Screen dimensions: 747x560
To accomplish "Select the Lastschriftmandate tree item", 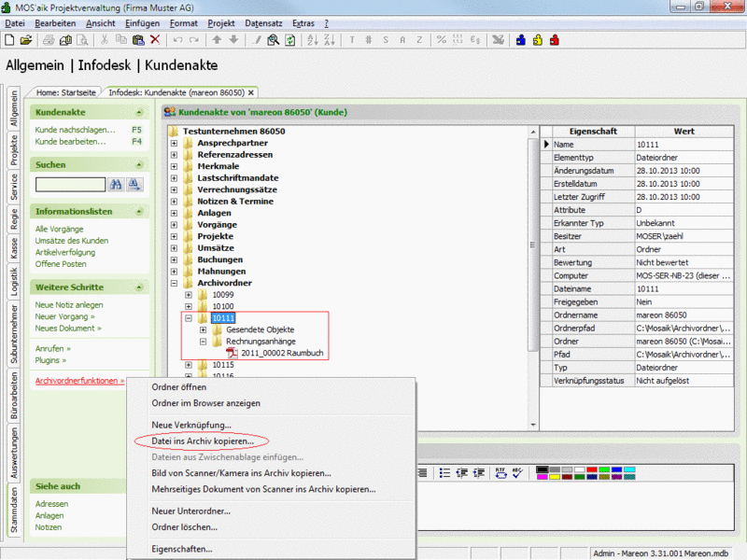I will coord(238,178).
